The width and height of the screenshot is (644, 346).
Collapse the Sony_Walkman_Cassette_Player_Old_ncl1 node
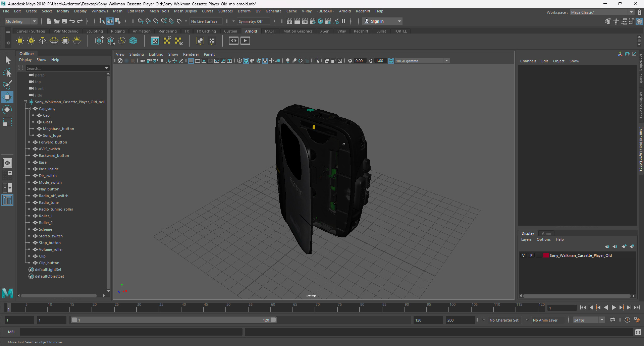tap(25, 102)
